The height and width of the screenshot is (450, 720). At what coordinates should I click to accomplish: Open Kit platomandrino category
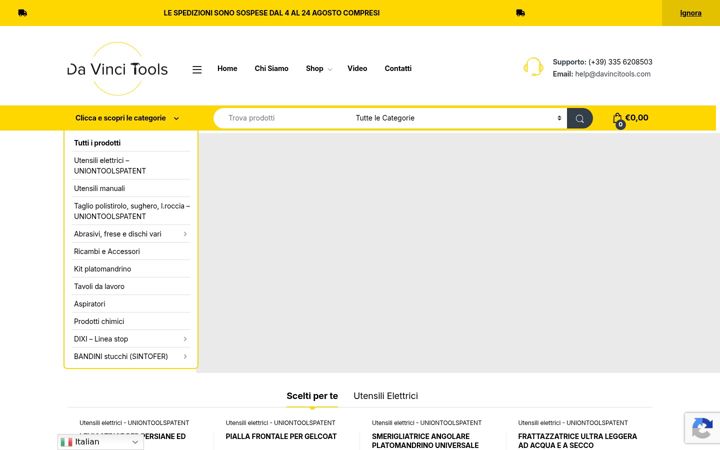102,269
